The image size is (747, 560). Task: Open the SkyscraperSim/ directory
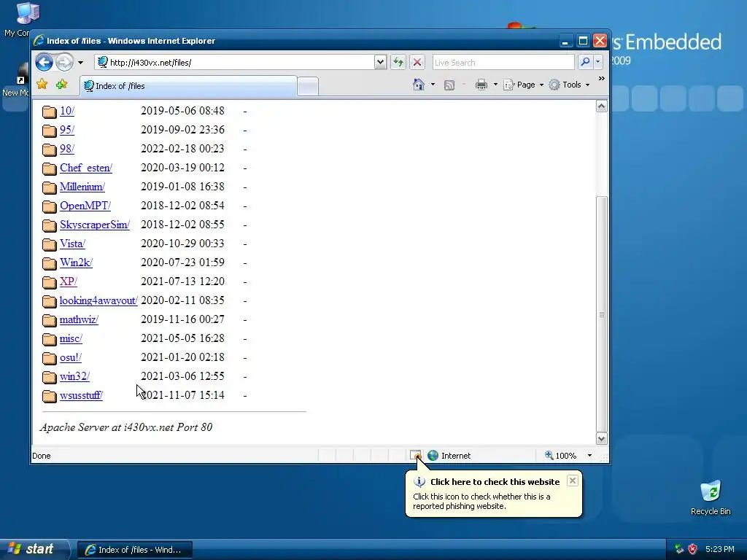tap(95, 225)
